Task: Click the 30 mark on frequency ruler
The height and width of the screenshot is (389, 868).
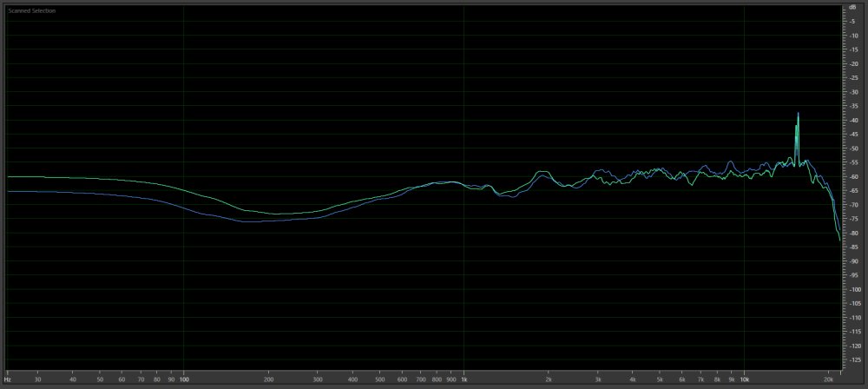Action: click(x=37, y=379)
